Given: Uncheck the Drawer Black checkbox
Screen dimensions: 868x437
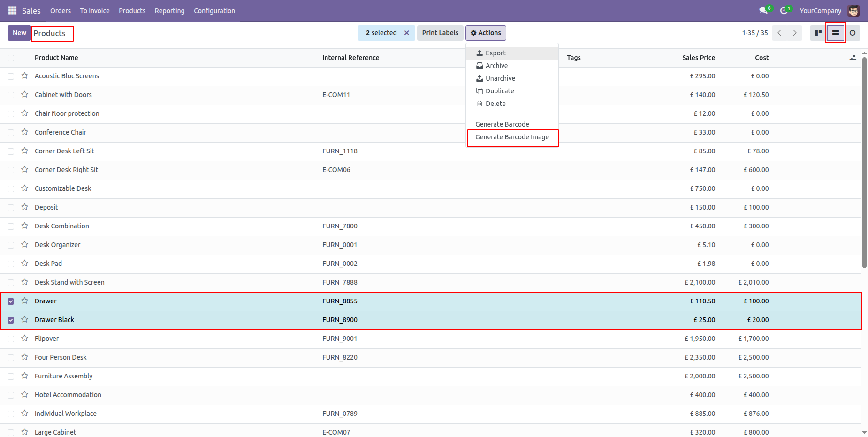Looking at the screenshot, I should [11, 320].
